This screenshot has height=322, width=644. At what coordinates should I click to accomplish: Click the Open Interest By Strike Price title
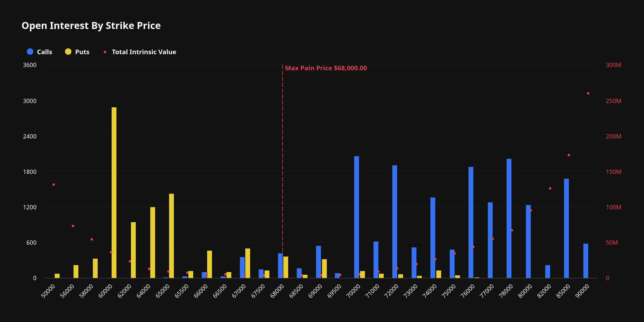[91, 26]
